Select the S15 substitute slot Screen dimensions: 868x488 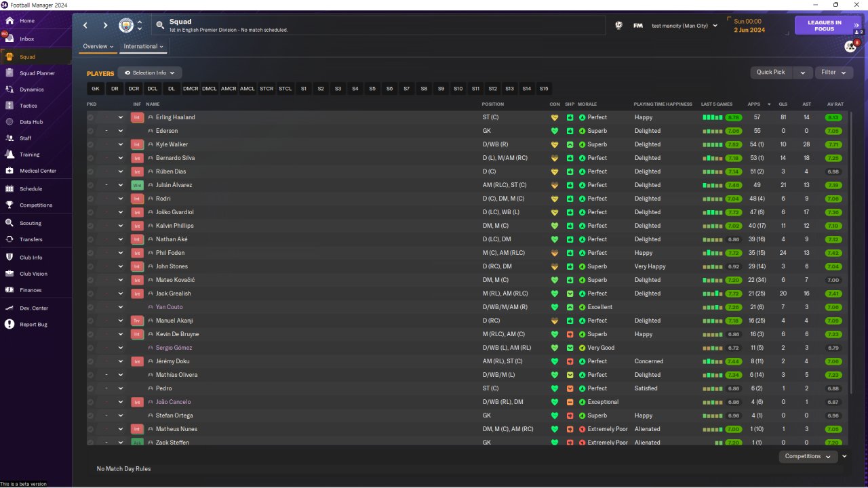click(x=544, y=89)
